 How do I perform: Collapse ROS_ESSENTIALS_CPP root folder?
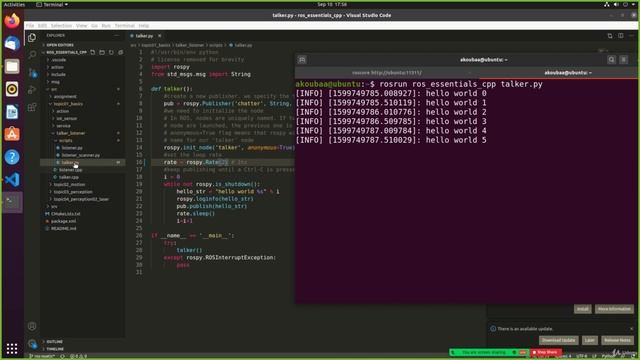coord(66,52)
